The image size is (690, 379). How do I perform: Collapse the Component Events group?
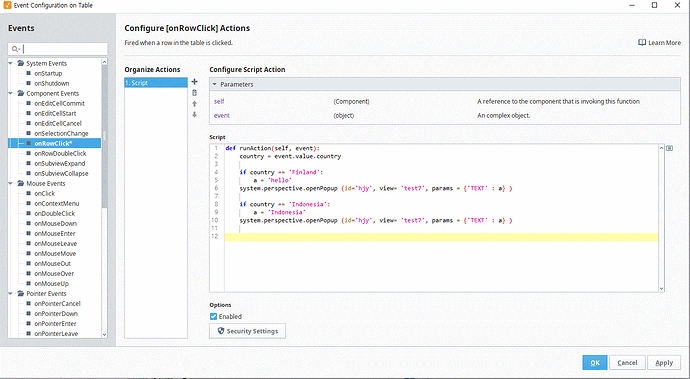[11, 93]
